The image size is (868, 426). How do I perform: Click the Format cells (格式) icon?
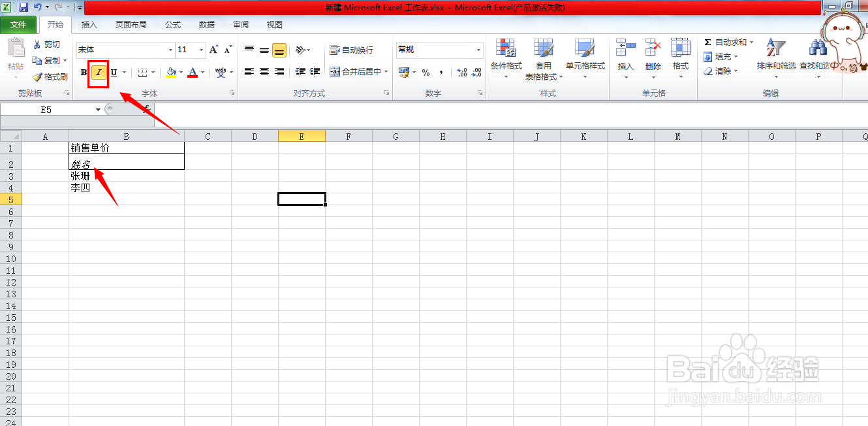pyautogui.click(x=681, y=48)
